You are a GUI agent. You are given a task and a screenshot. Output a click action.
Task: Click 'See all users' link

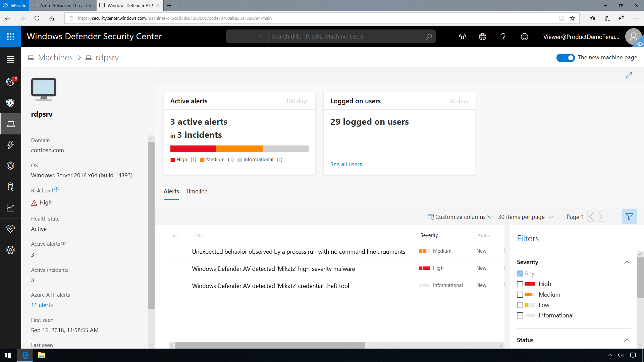click(346, 164)
